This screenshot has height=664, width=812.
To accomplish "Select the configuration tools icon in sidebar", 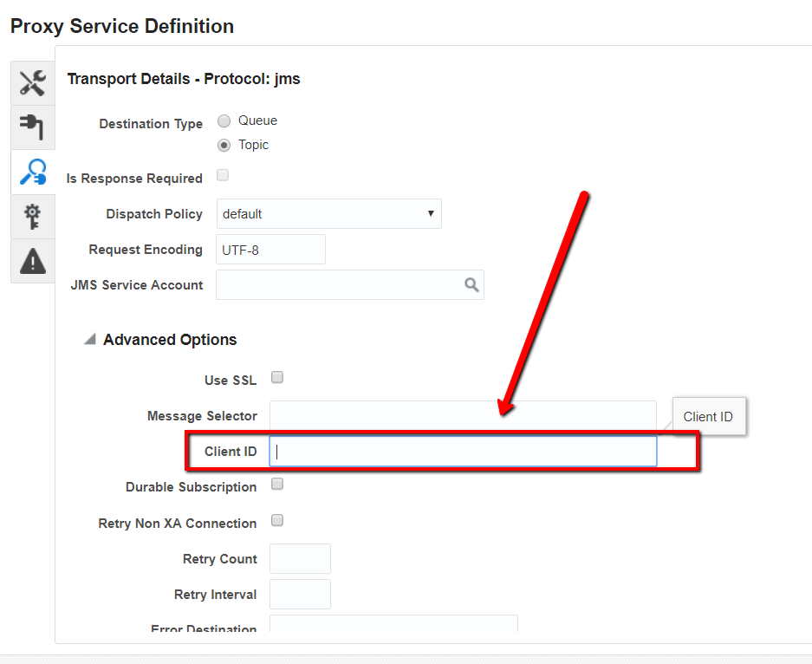I will tap(31, 82).
